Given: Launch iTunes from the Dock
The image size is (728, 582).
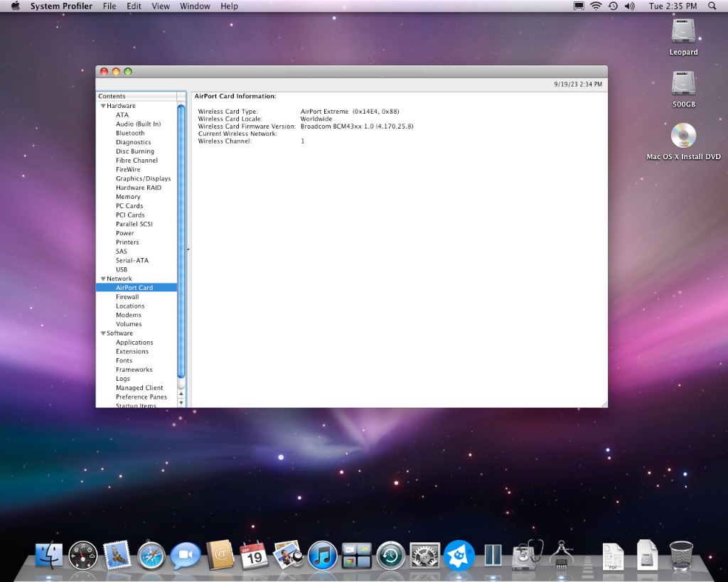Looking at the screenshot, I should [322, 555].
